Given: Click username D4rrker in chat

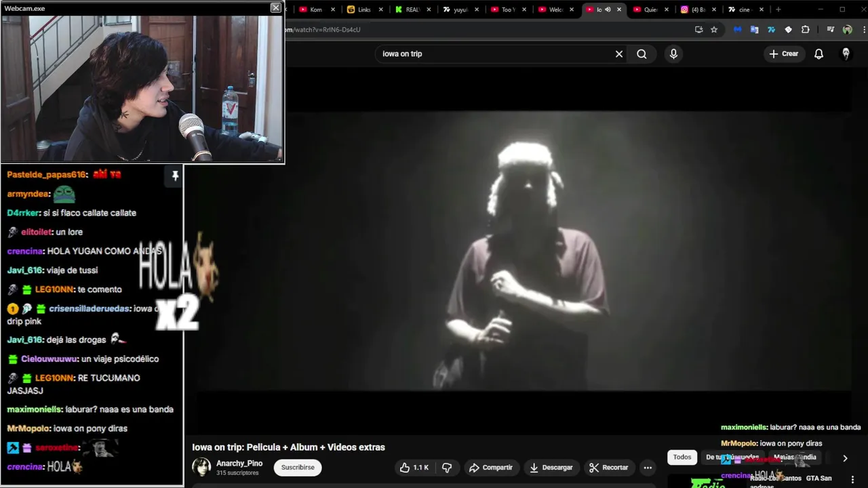Looking at the screenshot, I should click(x=23, y=213).
